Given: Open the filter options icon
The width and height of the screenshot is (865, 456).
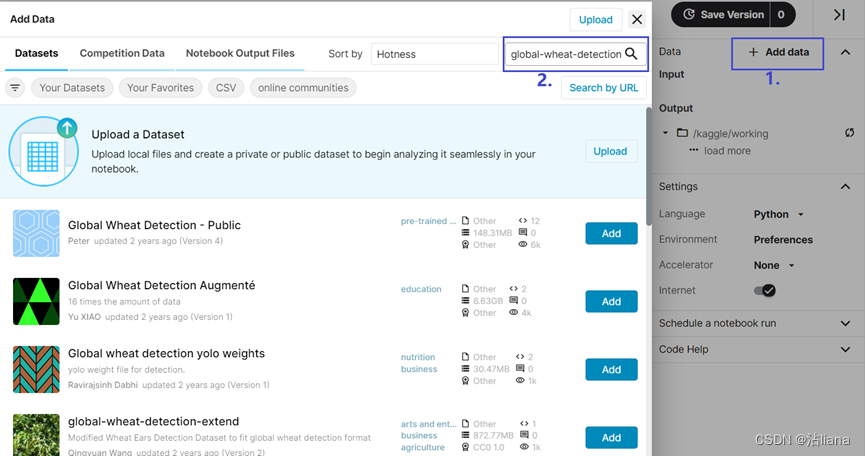Looking at the screenshot, I should point(15,88).
